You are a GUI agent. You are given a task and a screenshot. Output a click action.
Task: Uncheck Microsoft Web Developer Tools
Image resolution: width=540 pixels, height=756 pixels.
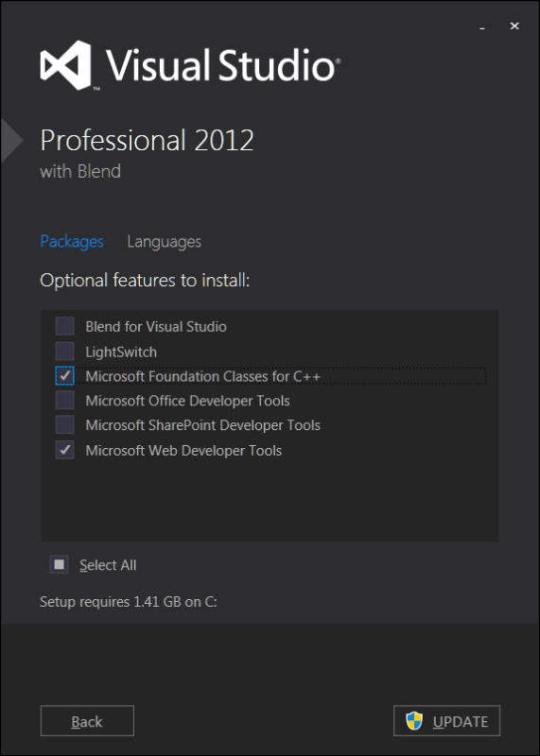click(64, 450)
